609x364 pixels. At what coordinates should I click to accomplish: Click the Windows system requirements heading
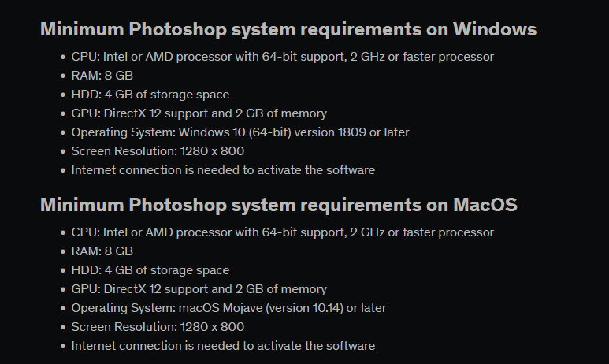coord(288,30)
